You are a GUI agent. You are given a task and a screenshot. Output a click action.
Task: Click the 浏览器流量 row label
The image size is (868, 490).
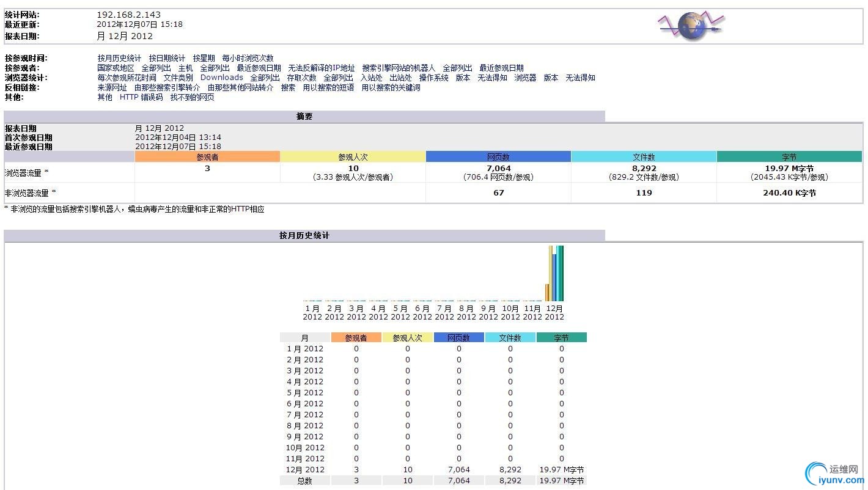pos(26,173)
